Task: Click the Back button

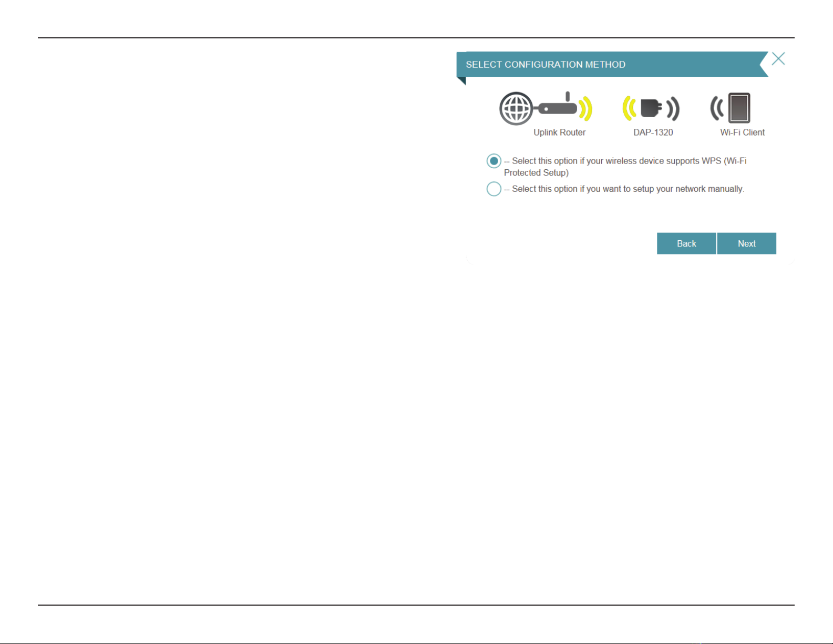Action: click(x=686, y=243)
